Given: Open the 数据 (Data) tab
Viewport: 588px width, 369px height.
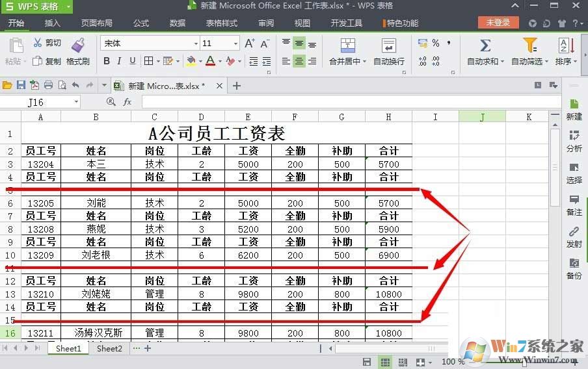Looking at the screenshot, I should click(x=178, y=23).
